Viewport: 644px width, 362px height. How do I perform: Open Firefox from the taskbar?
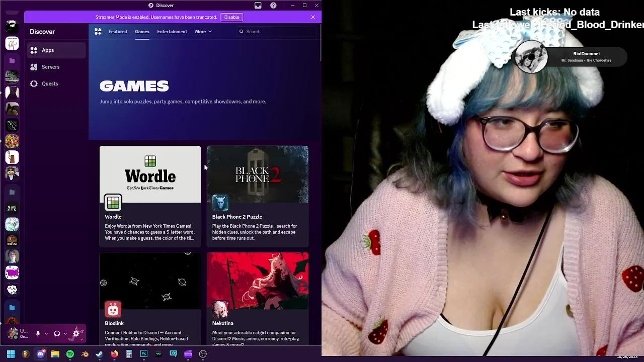point(114,354)
